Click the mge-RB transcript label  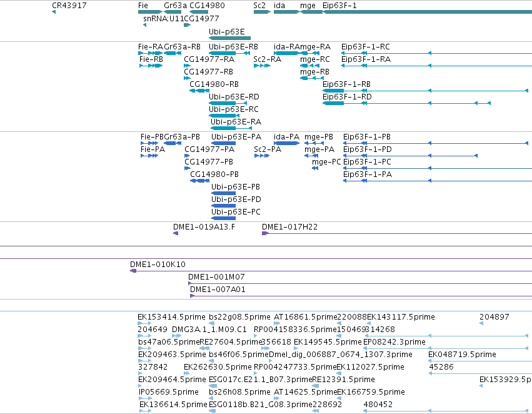(x=314, y=71)
